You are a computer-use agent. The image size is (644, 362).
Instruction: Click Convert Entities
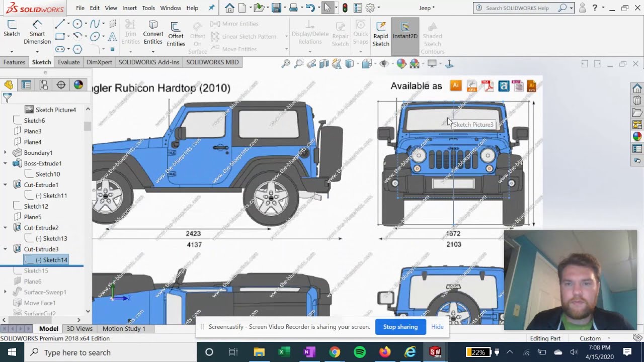click(153, 33)
